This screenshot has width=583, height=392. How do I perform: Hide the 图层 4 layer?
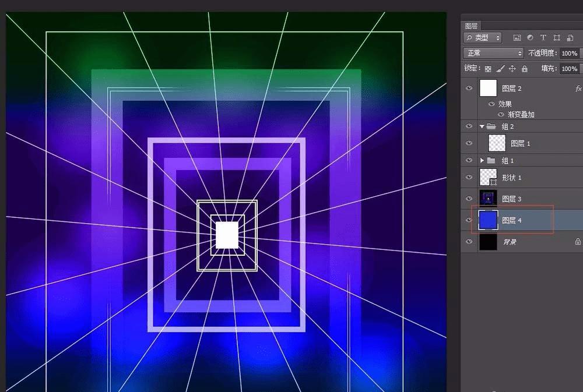pos(469,220)
